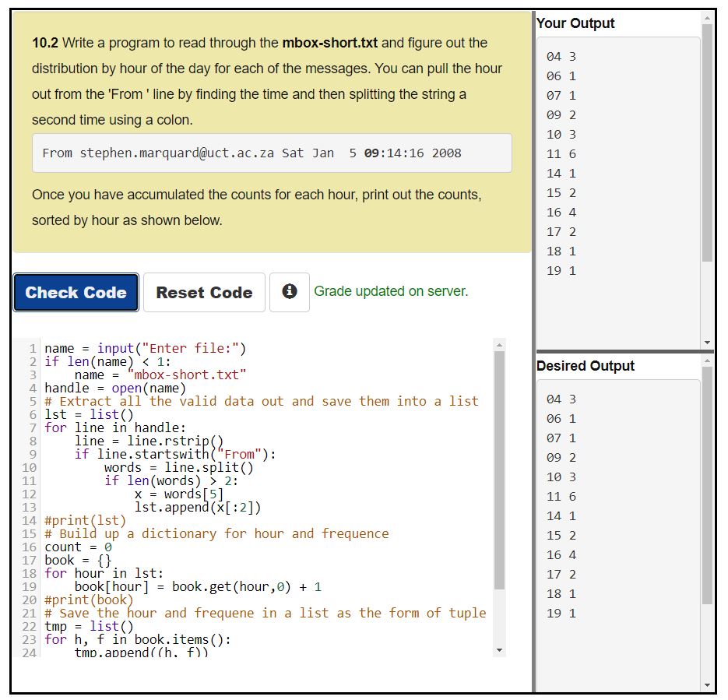Open the info icon button

(x=289, y=292)
